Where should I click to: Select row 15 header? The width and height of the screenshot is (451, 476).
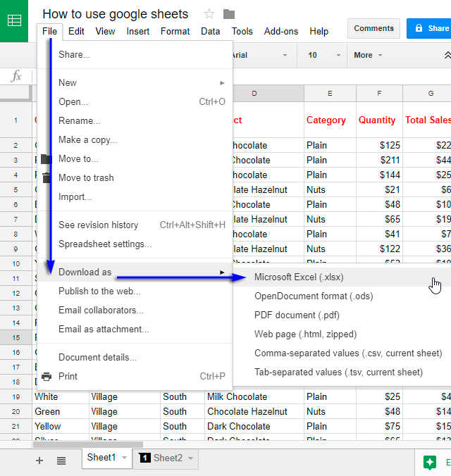pyautogui.click(x=16, y=337)
